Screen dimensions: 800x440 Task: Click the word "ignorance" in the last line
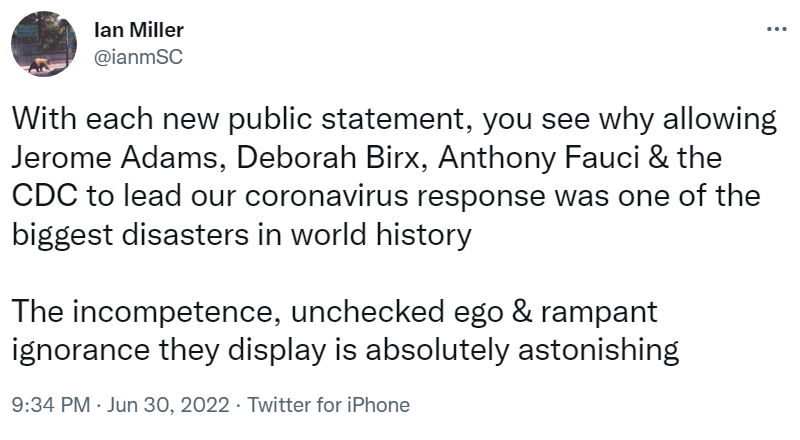point(76,351)
